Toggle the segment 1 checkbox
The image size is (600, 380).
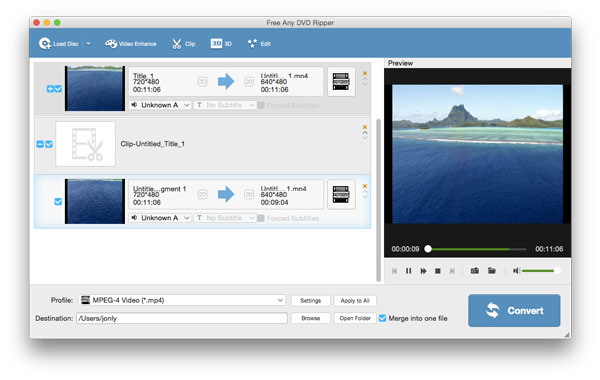pyautogui.click(x=58, y=202)
